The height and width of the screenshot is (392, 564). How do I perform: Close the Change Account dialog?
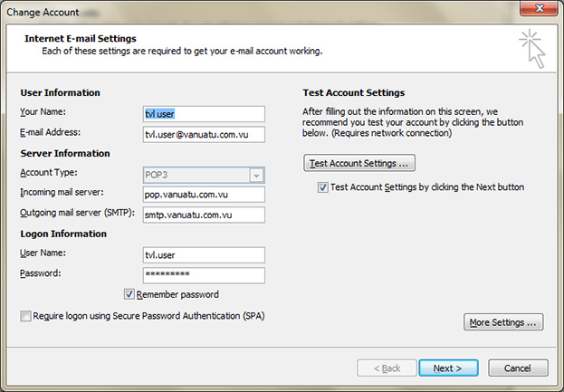point(540,8)
